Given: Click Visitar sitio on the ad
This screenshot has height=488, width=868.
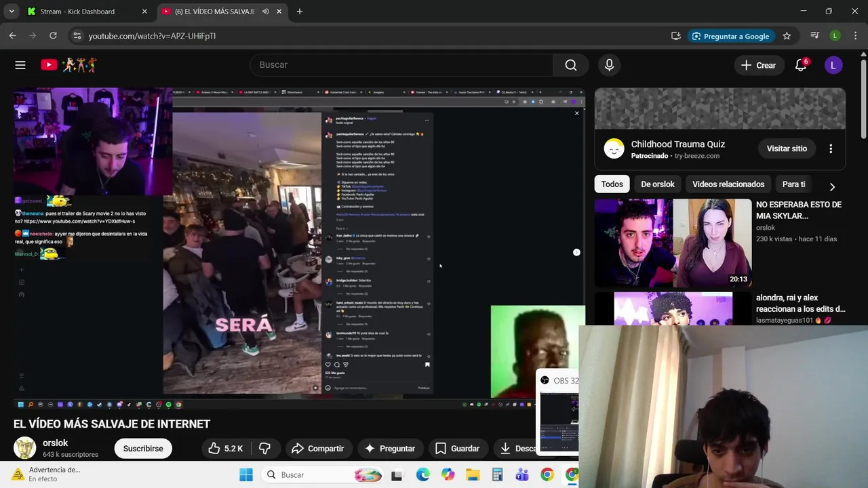Looking at the screenshot, I should click(787, 148).
